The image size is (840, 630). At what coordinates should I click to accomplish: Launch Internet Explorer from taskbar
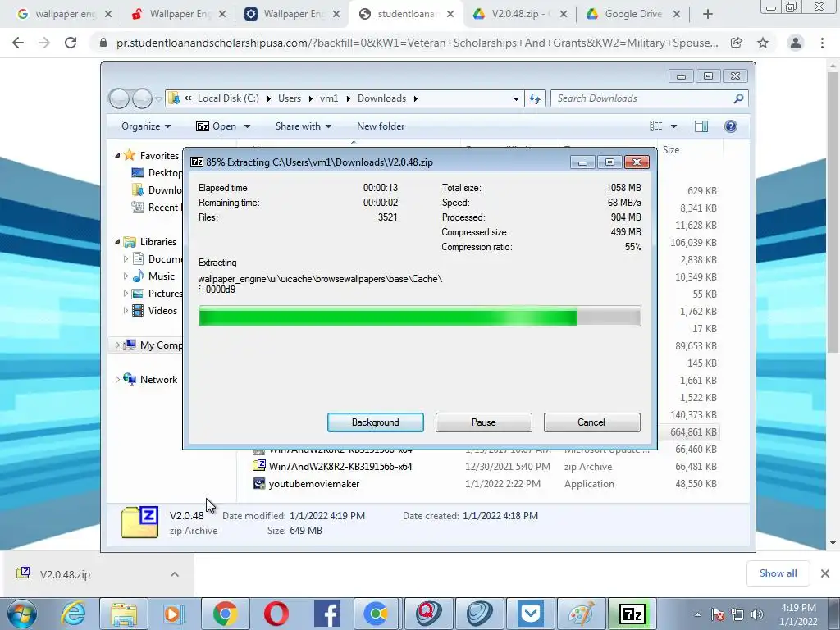[x=73, y=614]
